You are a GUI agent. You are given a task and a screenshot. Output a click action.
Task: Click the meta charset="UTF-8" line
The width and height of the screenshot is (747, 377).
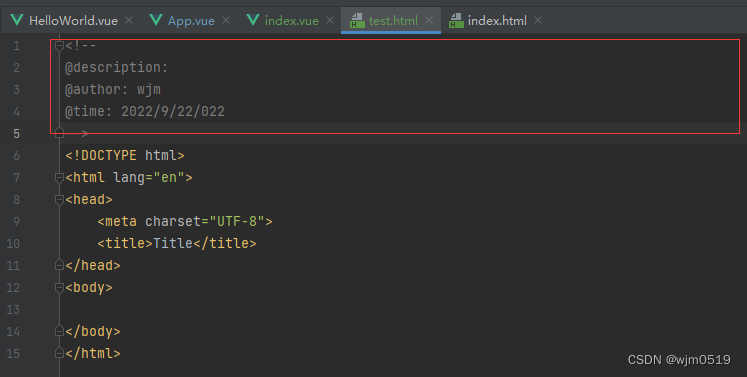(185, 221)
